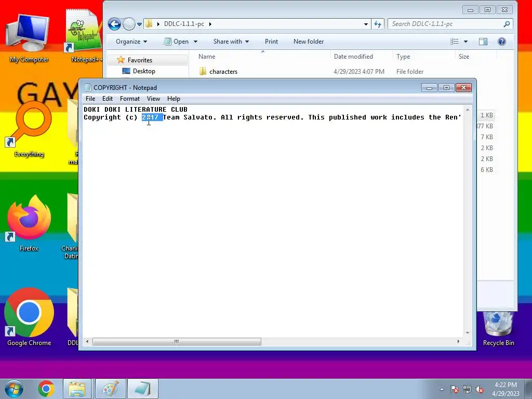This screenshot has width=532, height=399.
Task: Click the breadcrumb root arrow before DDLC-1.1.1-pc
Action: point(158,24)
